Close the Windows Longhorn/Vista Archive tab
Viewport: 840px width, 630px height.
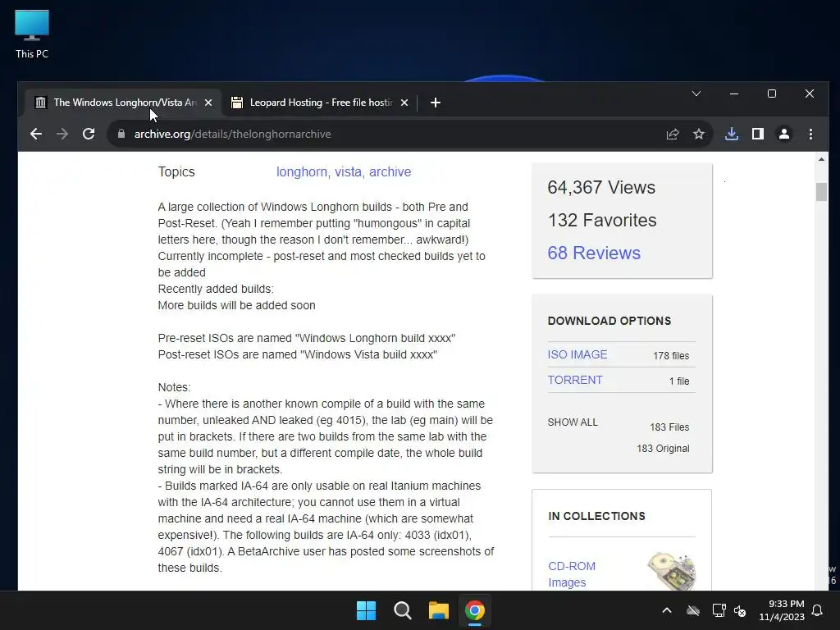tap(208, 103)
